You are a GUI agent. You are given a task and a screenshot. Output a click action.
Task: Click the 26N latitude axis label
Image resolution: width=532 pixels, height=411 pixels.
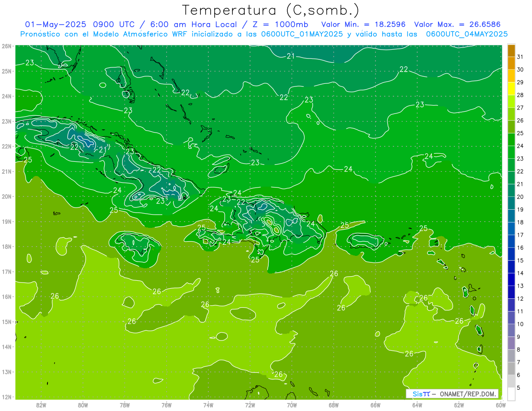click(x=7, y=46)
